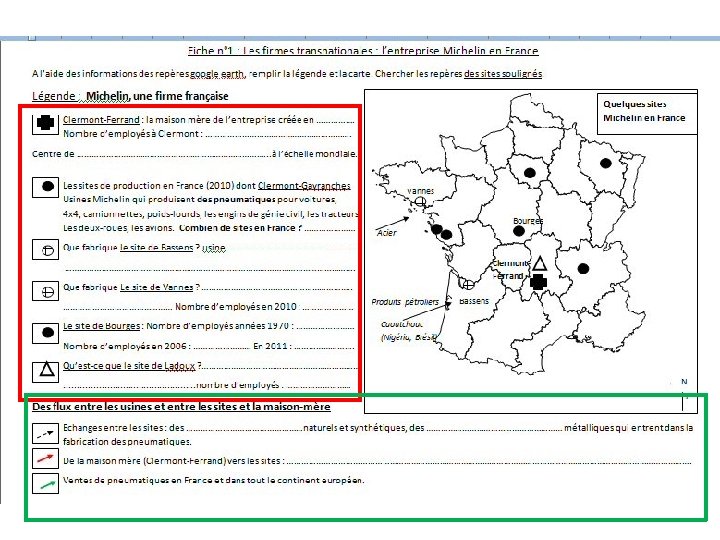This screenshot has width=720, height=540.
Task: Click the black dot under the Bourges map label
Action: pyautogui.click(x=518, y=231)
